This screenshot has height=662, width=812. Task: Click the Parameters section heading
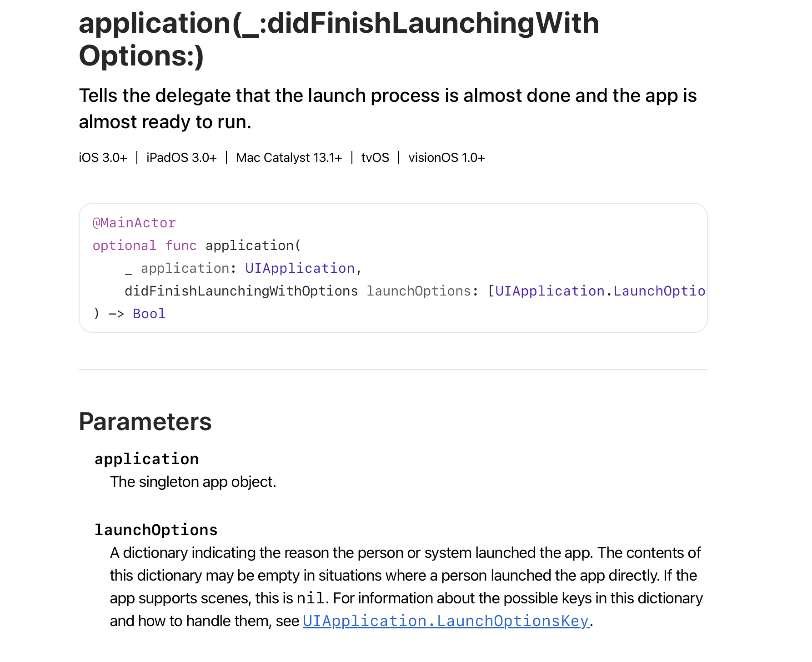(x=145, y=421)
